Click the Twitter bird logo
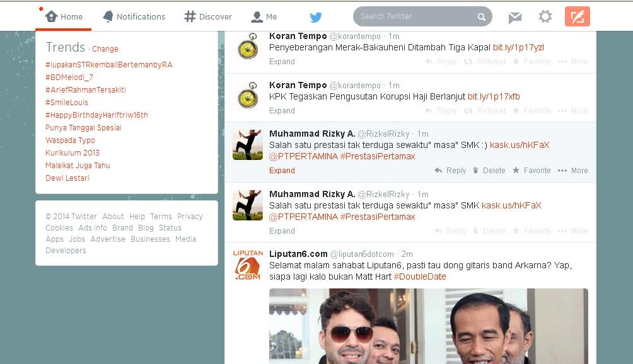633x364 pixels. 316,17
